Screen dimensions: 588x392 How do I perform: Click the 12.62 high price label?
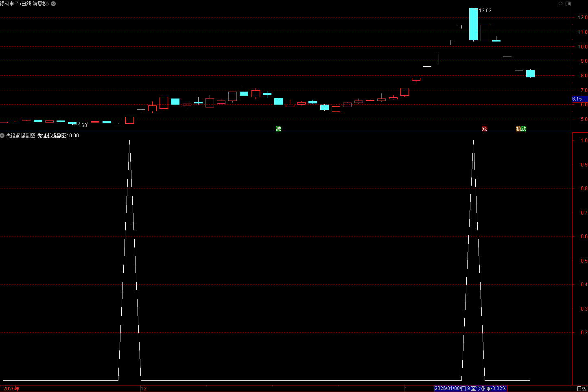pyautogui.click(x=485, y=11)
